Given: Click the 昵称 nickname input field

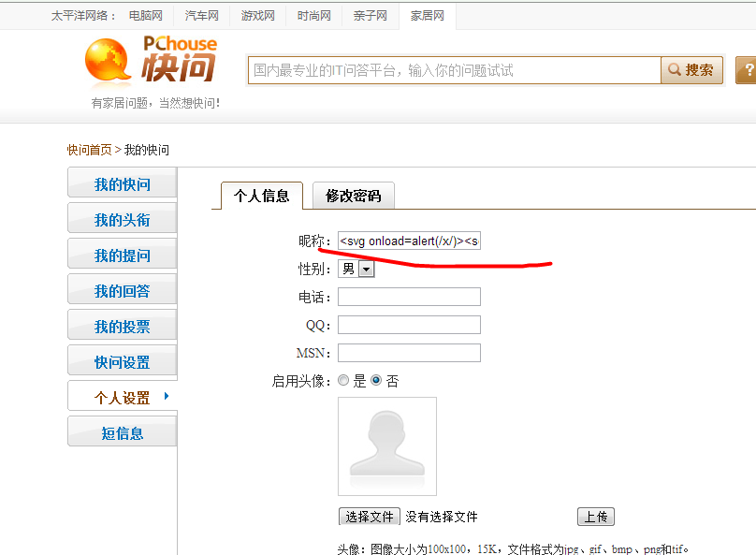Looking at the screenshot, I should (409, 241).
